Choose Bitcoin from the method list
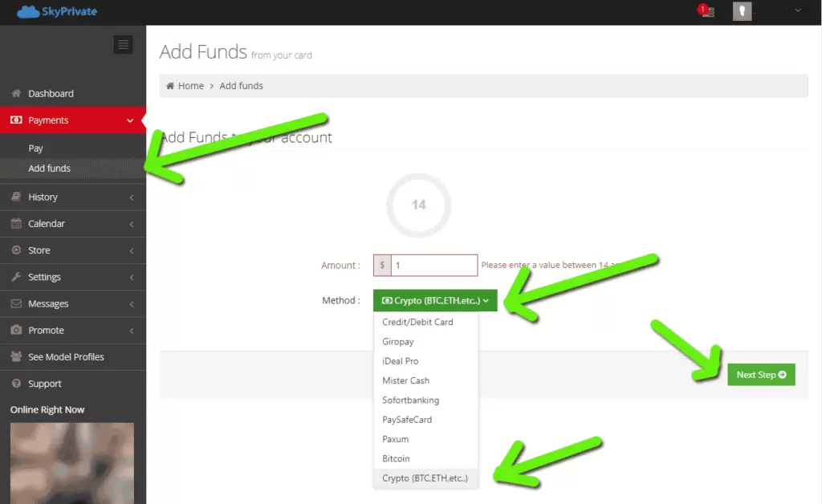822x504 pixels. point(425,458)
